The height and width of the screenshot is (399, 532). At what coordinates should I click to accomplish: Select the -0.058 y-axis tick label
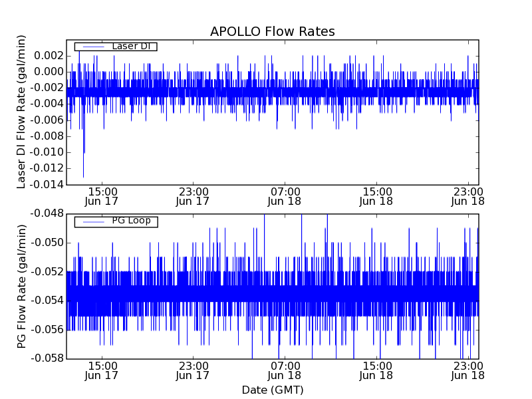(47, 358)
